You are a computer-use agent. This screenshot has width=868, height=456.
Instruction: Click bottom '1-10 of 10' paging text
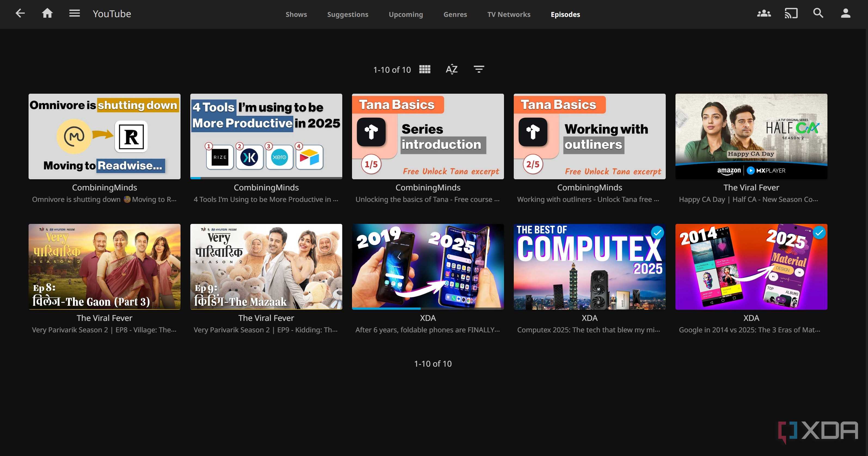click(433, 364)
